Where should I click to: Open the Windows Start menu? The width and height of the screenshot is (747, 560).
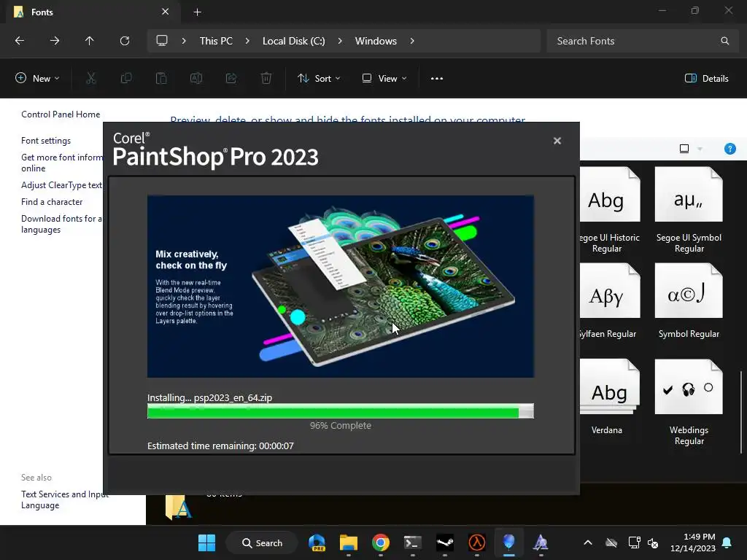(206, 542)
